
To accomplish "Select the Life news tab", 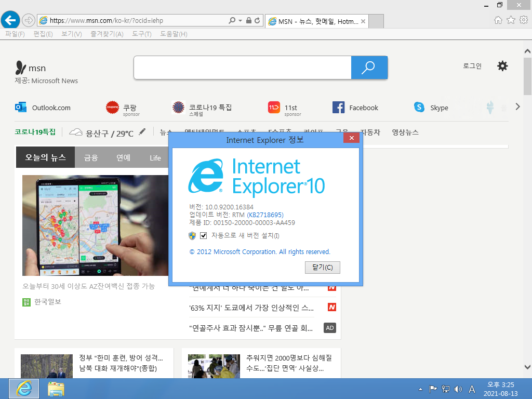I will point(155,158).
